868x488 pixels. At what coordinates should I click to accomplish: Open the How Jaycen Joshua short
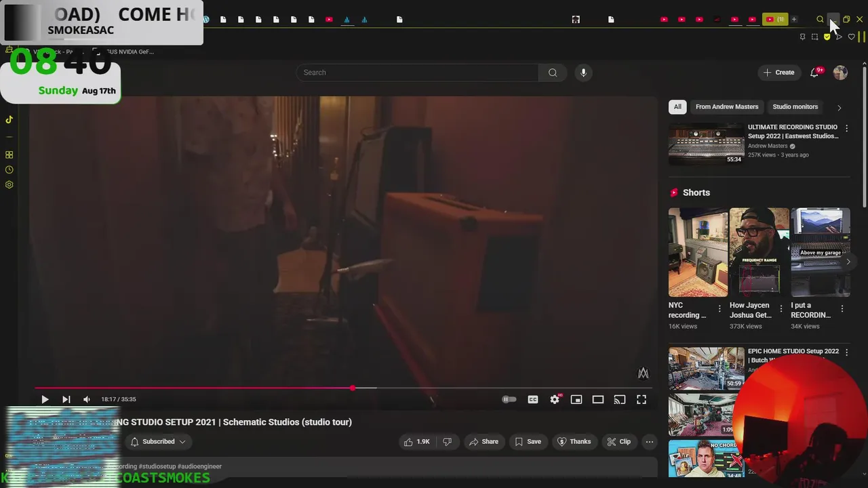(x=759, y=252)
